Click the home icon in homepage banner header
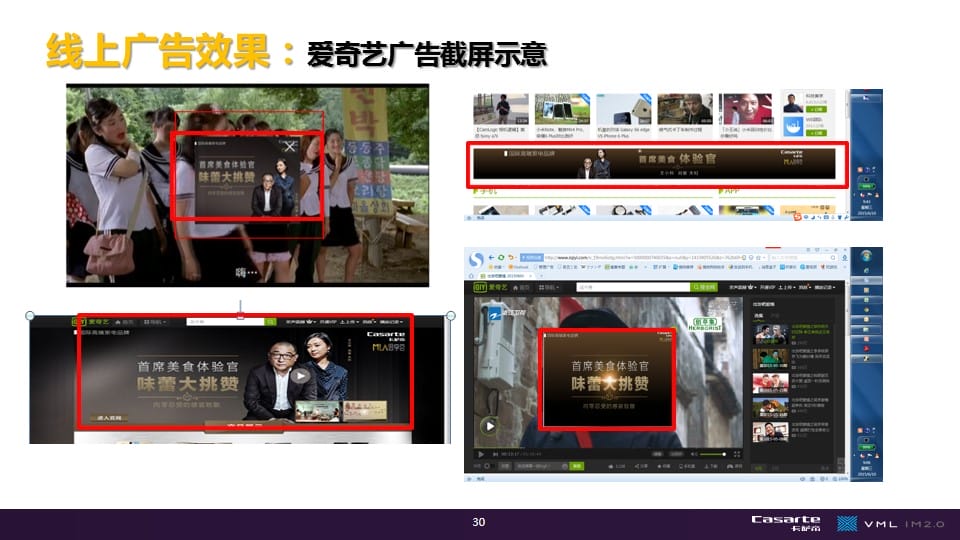This screenshot has width=960, height=540. point(119,321)
